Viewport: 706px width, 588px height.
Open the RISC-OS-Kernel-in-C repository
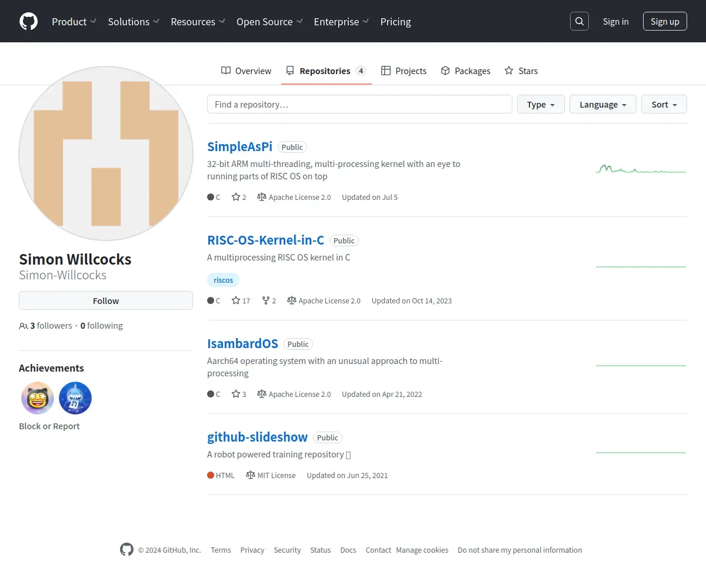coord(266,240)
